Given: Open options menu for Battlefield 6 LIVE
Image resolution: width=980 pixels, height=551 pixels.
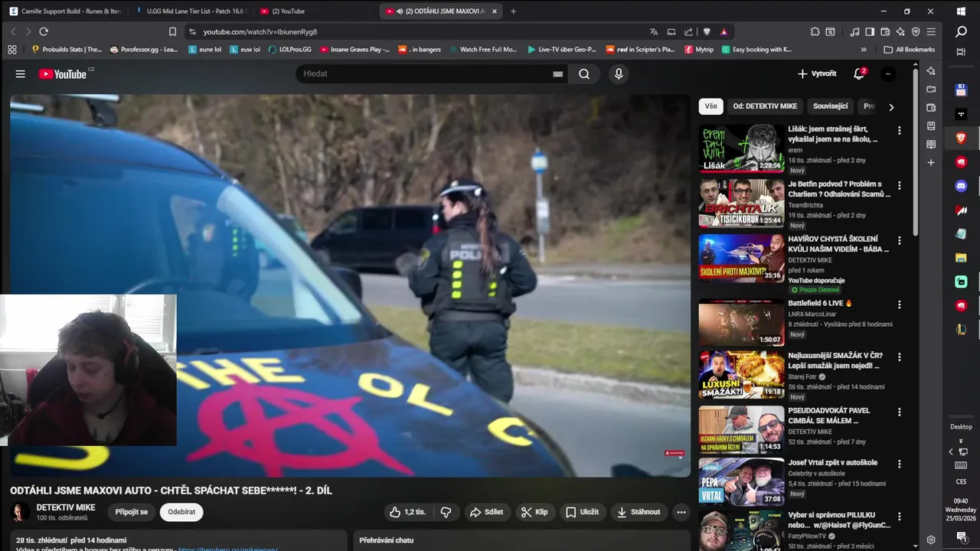Looking at the screenshot, I should [x=900, y=305].
